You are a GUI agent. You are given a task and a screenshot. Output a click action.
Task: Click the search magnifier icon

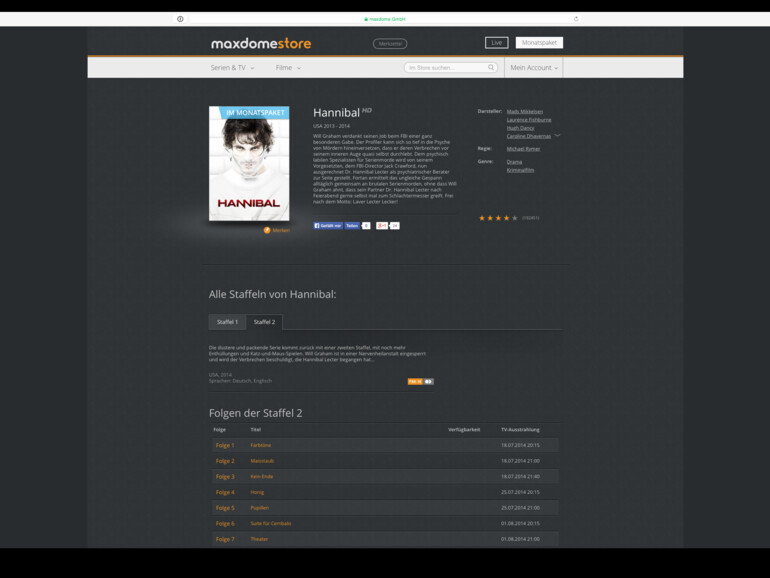tap(491, 67)
